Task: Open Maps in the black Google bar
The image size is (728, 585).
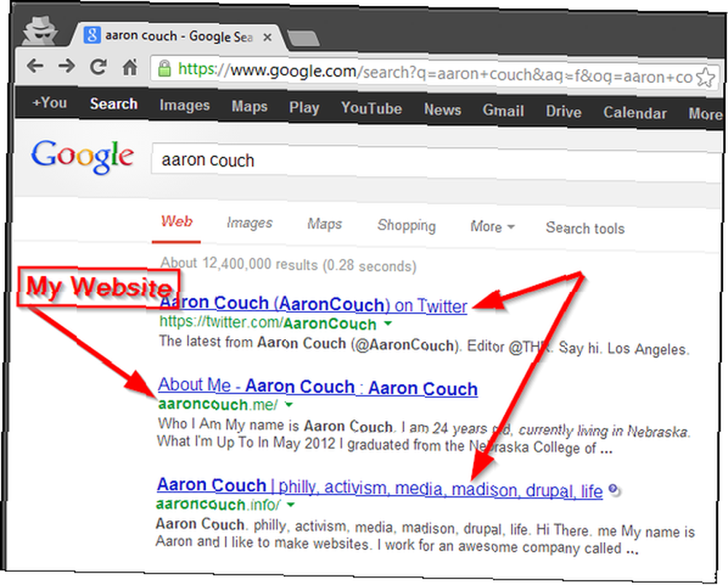Action: point(250,107)
